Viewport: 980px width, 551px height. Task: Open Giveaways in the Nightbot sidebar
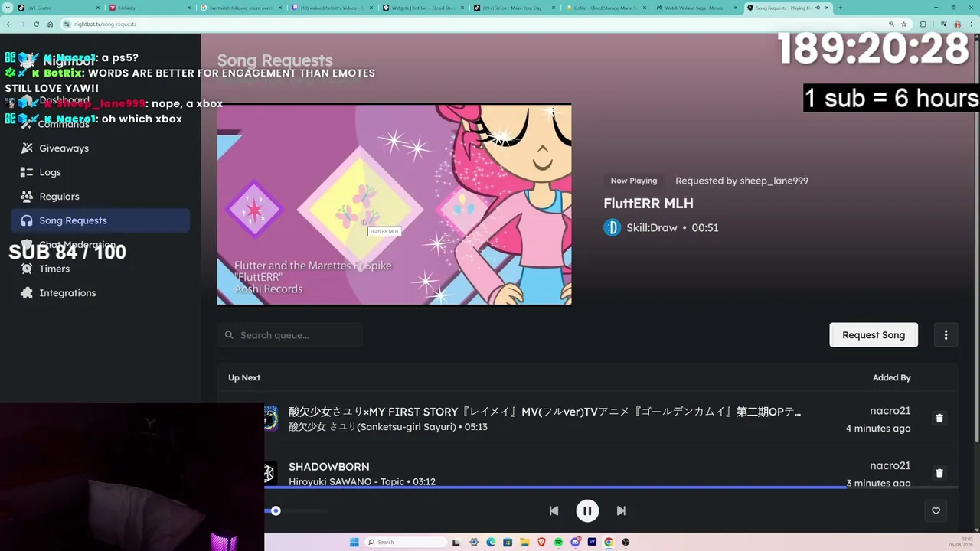click(100, 148)
